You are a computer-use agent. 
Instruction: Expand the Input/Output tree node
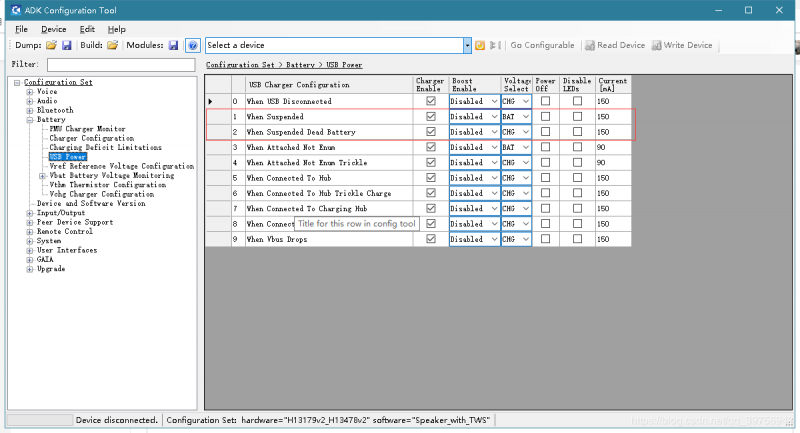[x=30, y=213]
